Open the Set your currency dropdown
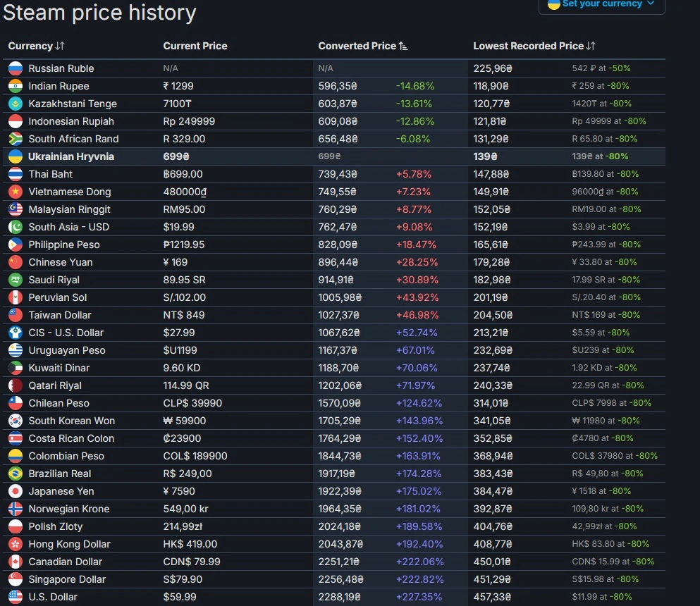This screenshot has height=606, width=700. coord(601,4)
